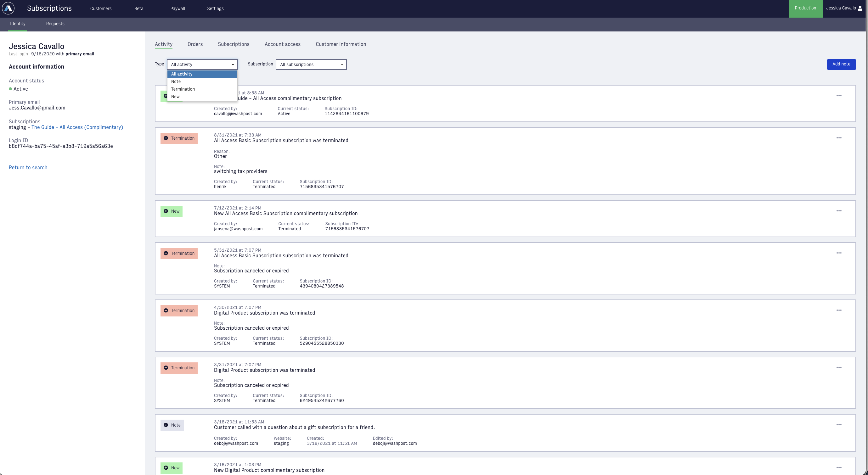Switch to the Orders tab
The width and height of the screenshot is (868, 475).
195,44
